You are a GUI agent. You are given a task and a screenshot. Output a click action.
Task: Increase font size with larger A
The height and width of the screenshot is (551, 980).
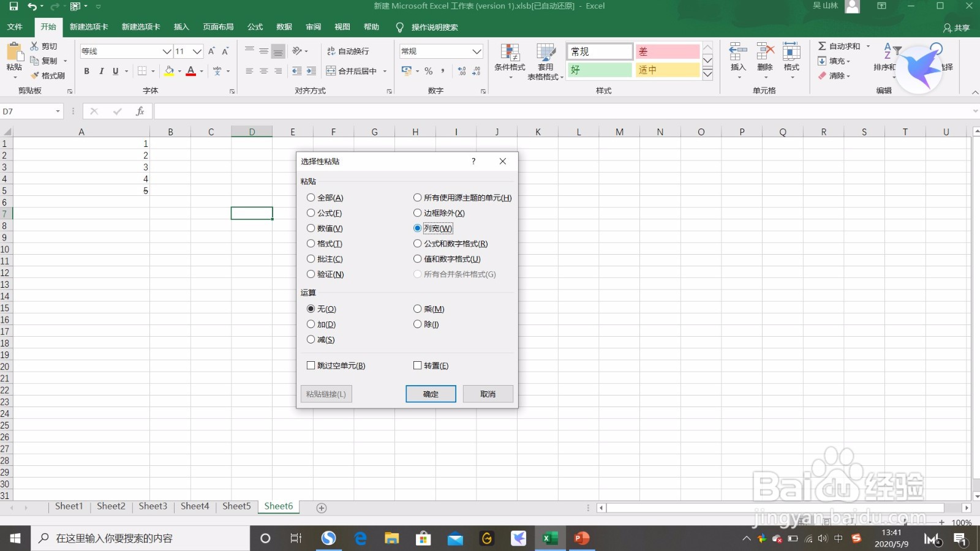(x=211, y=51)
